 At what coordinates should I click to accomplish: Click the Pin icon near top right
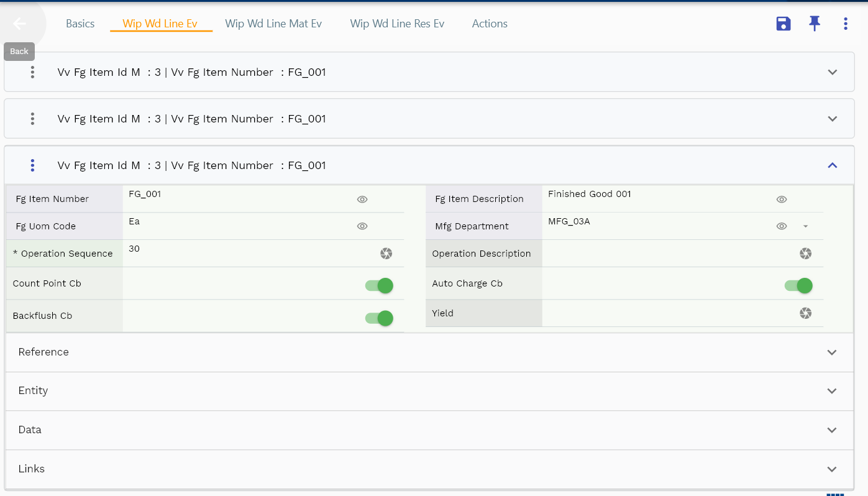click(x=815, y=23)
